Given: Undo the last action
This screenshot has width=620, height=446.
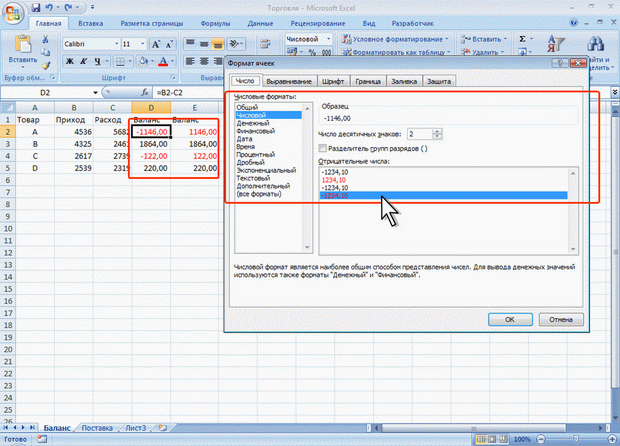Looking at the screenshot, I should click(49, 7).
